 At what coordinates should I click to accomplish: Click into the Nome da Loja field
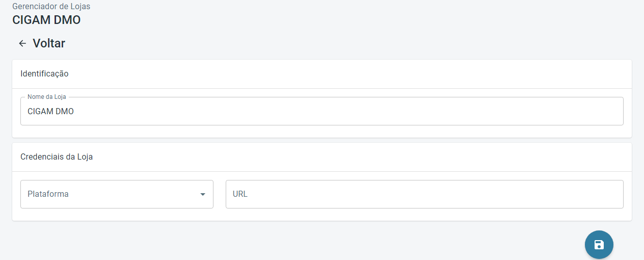tap(322, 111)
